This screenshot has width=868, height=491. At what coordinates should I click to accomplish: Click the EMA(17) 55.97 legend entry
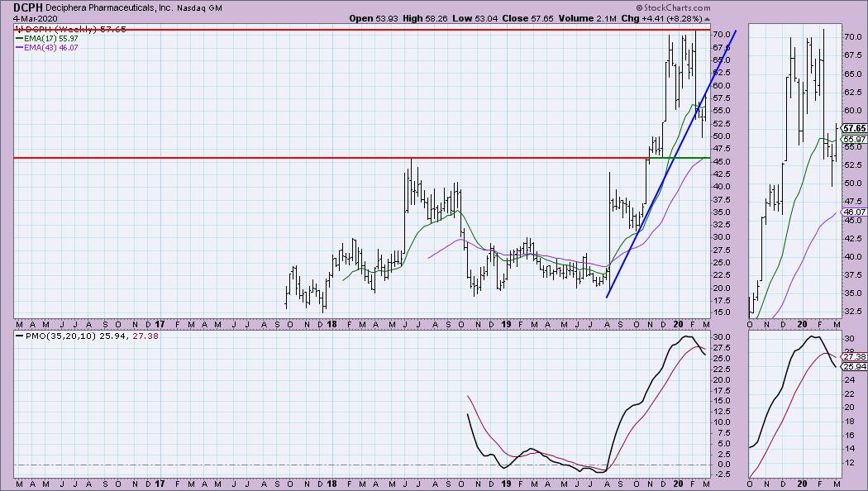pos(46,39)
